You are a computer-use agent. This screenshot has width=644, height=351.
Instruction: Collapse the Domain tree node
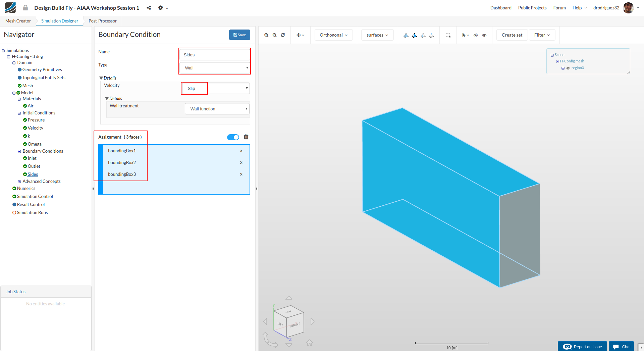[14, 63]
